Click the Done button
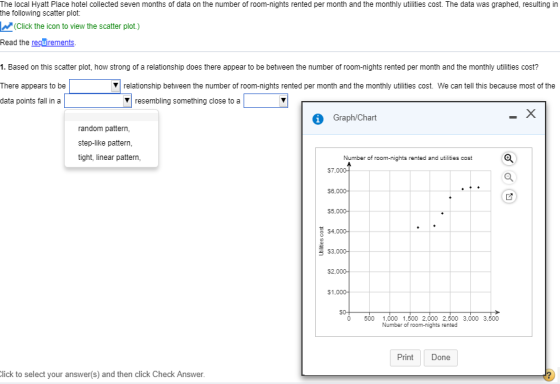This screenshot has height=384, width=560. click(440, 358)
